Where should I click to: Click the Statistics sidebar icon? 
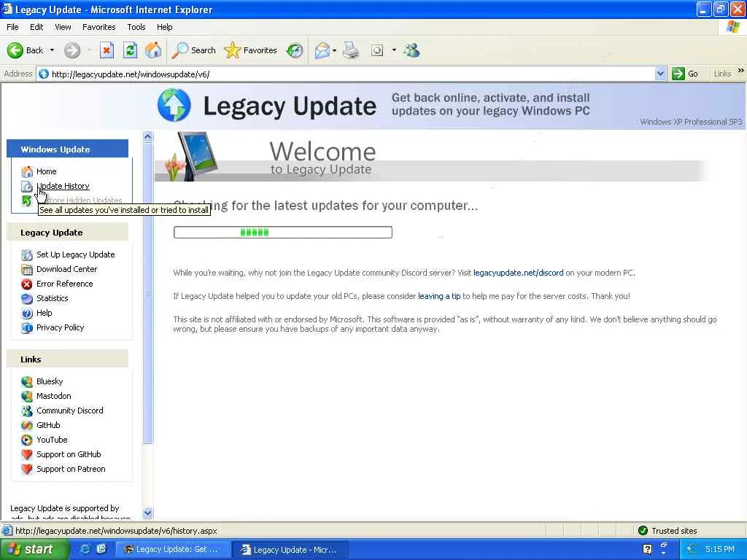(27, 298)
